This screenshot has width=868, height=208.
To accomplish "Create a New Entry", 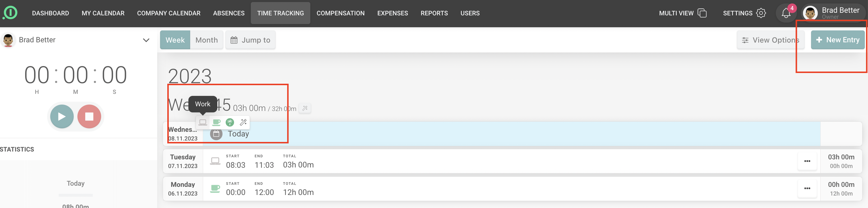I will point(837,40).
